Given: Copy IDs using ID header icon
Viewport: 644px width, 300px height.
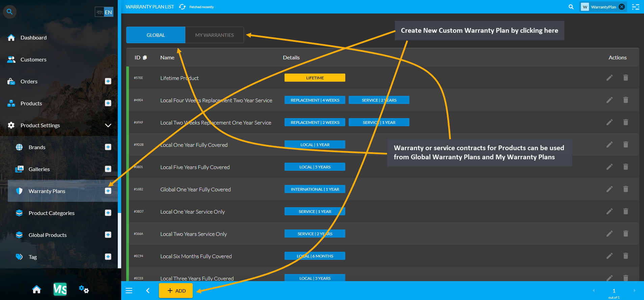Looking at the screenshot, I should [145, 57].
